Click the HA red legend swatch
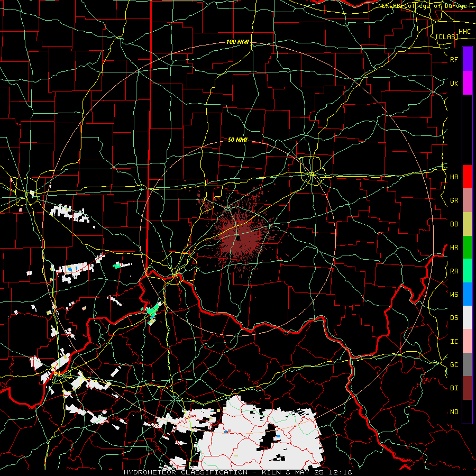The height and width of the screenshot is (476, 476). pos(467,177)
